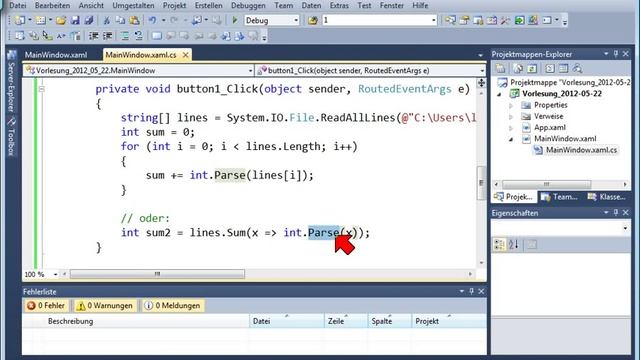The image size is (640, 360).
Task: Switch to the MainWindow.xaml tab
Action: [x=56, y=55]
